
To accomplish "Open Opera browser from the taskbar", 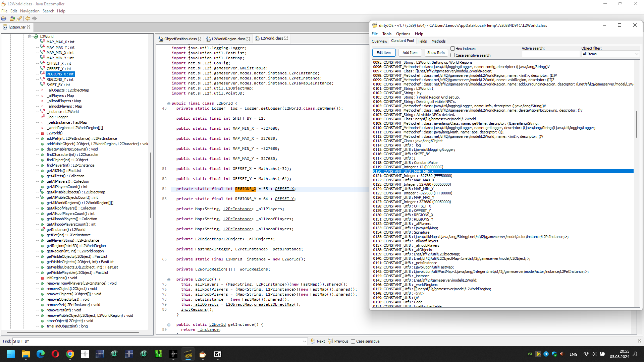I will 55,354.
